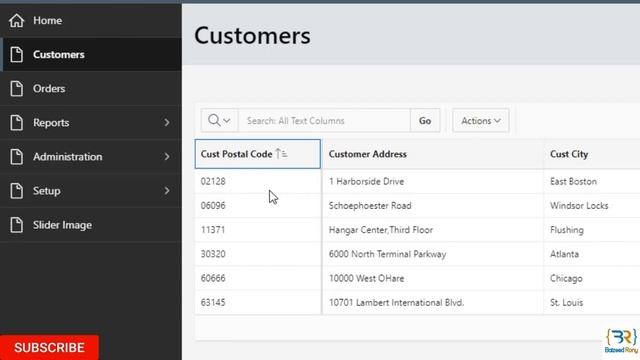The height and width of the screenshot is (360, 640).
Task: Click address 10000 West OHare
Action: click(367, 278)
